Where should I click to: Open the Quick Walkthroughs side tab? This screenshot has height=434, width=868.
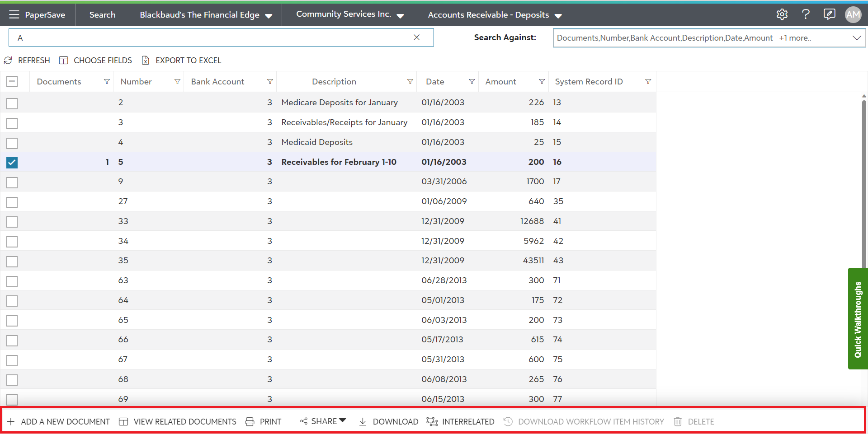point(858,319)
